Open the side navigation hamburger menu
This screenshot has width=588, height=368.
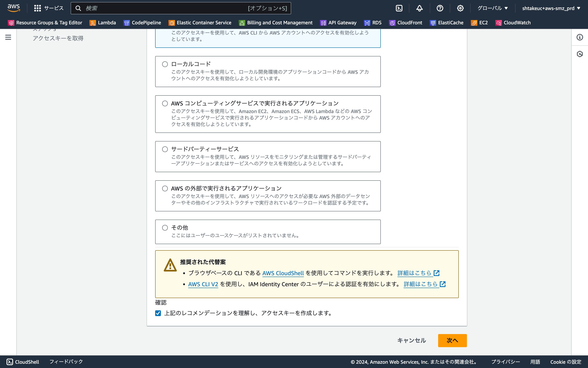[x=8, y=37]
